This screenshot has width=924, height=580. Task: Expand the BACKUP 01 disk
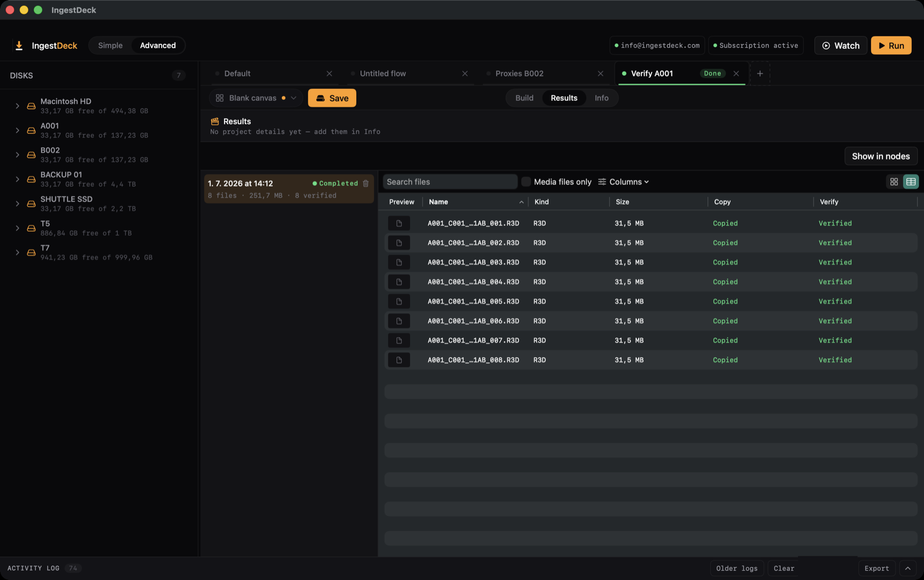click(17, 180)
